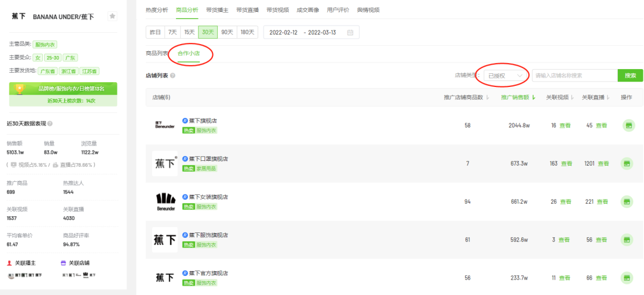Image resolution: width=644 pixels, height=295 pixels.
Task: Switch to 带货直播 tab
Action: click(247, 10)
